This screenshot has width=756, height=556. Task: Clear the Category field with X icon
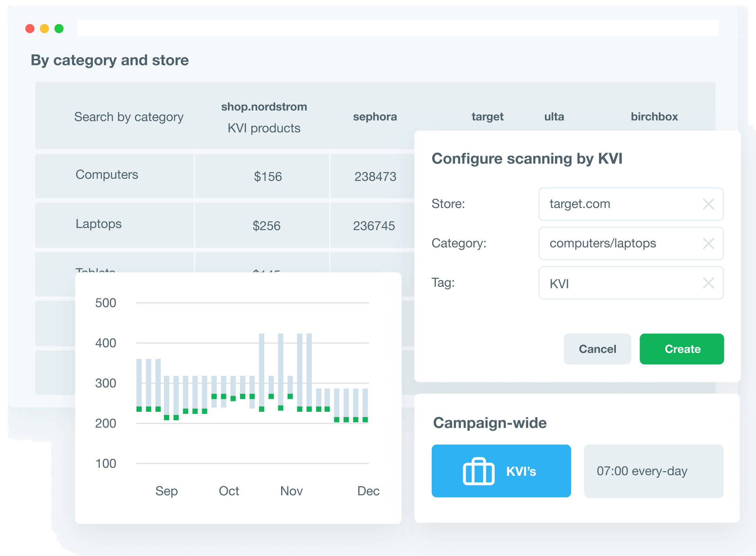pos(708,243)
